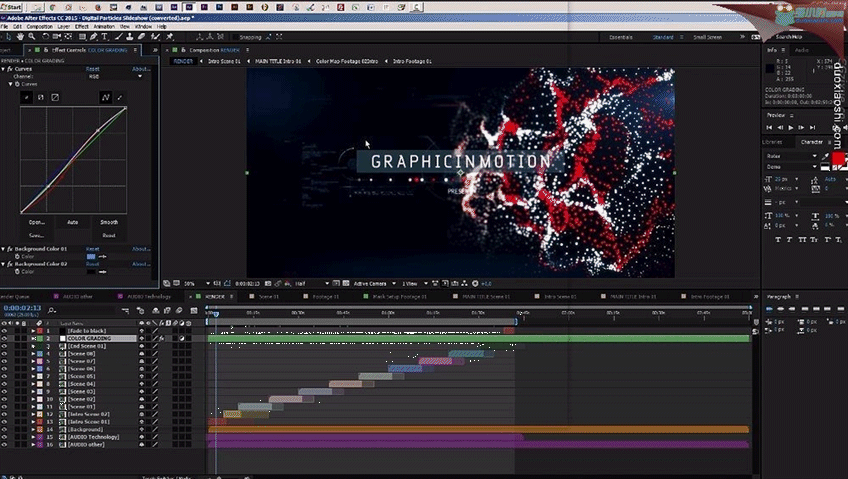Select the Puppet Pin tool
The image size is (848, 479).
tap(169, 37)
